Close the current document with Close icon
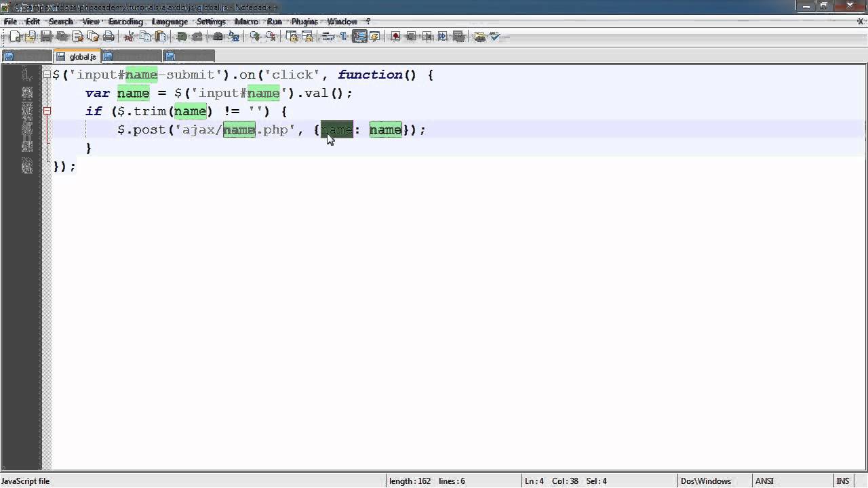The height and width of the screenshot is (488, 868). pos(77,37)
